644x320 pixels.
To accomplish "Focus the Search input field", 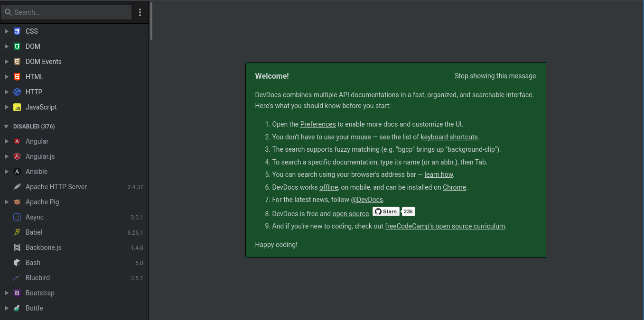I will coord(66,12).
